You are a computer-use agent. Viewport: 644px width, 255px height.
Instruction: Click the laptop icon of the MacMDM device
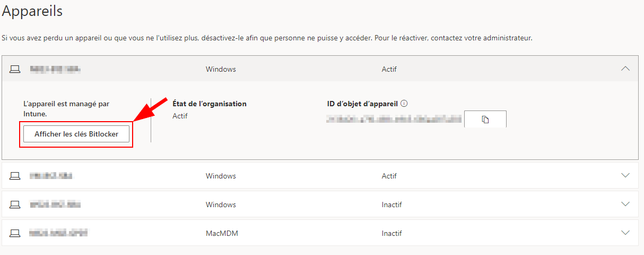pyautogui.click(x=15, y=233)
